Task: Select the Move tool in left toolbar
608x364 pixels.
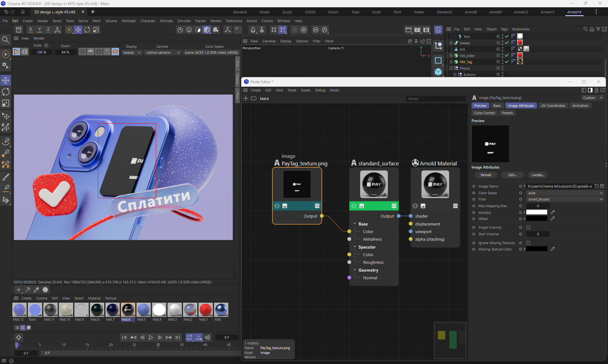Action: pyautogui.click(x=6, y=80)
